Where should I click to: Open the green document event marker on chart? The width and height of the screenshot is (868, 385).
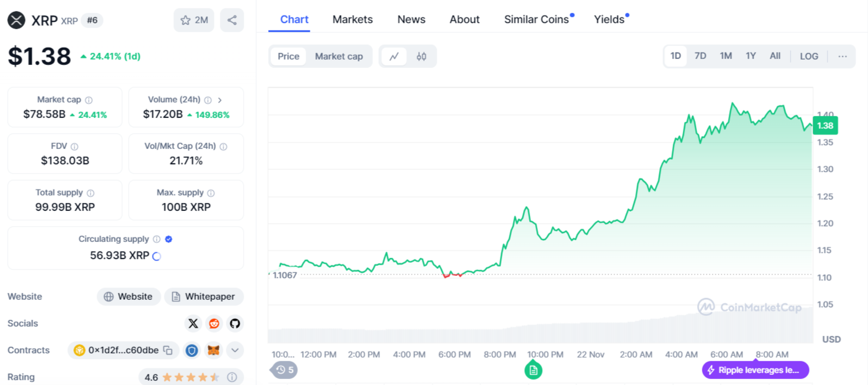tap(533, 370)
